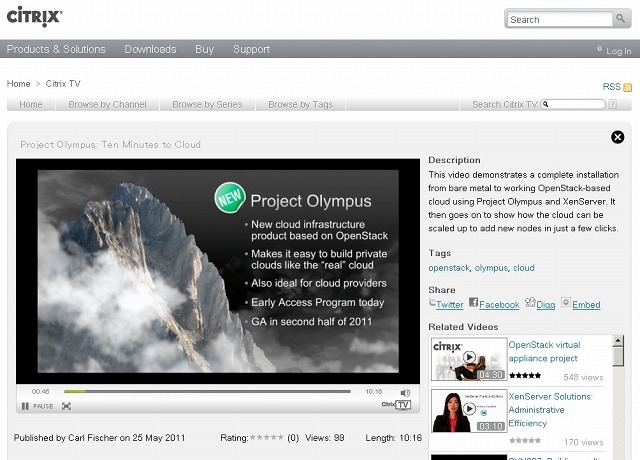The height and width of the screenshot is (460, 640).
Task: Click the 'Views: 99' text
Action: 324,438
